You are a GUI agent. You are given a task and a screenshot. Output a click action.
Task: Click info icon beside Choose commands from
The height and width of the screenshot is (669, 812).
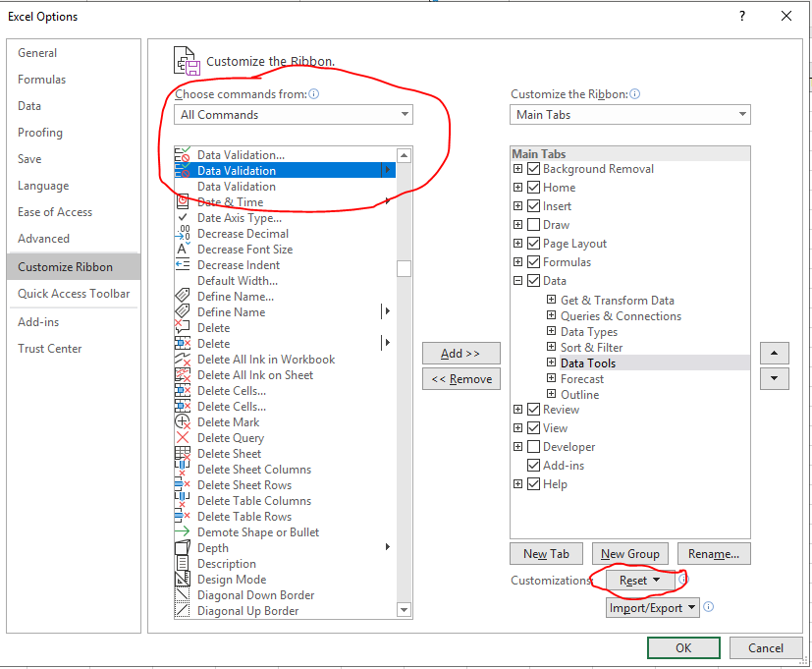coord(314,93)
